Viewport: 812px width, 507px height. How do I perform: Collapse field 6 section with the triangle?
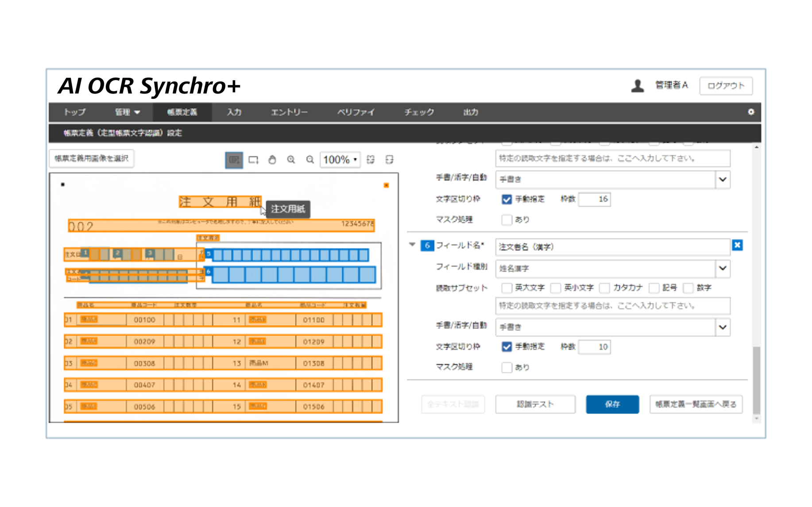[412, 244]
